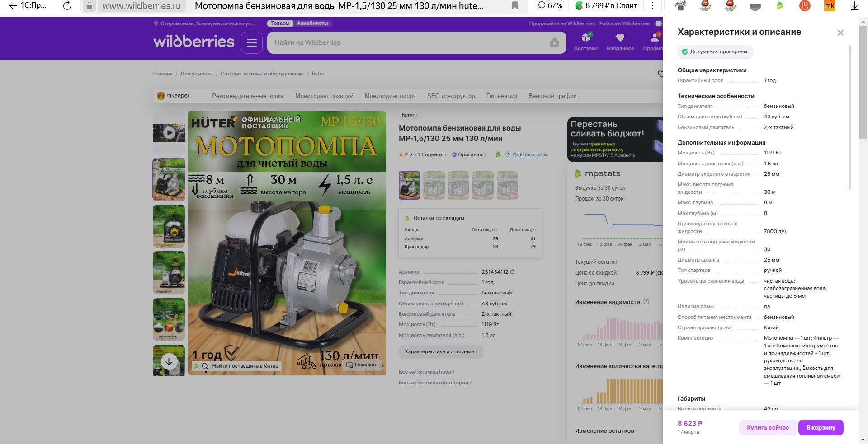This screenshot has width=868, height=444.
Task: Click the browser bookmark icon
Action: pos(514,5)
